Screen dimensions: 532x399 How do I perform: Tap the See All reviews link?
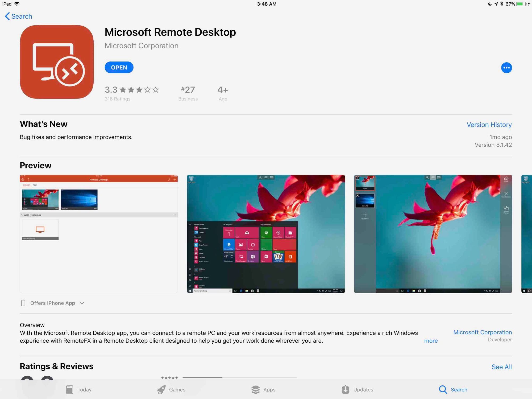click(502, 366)
